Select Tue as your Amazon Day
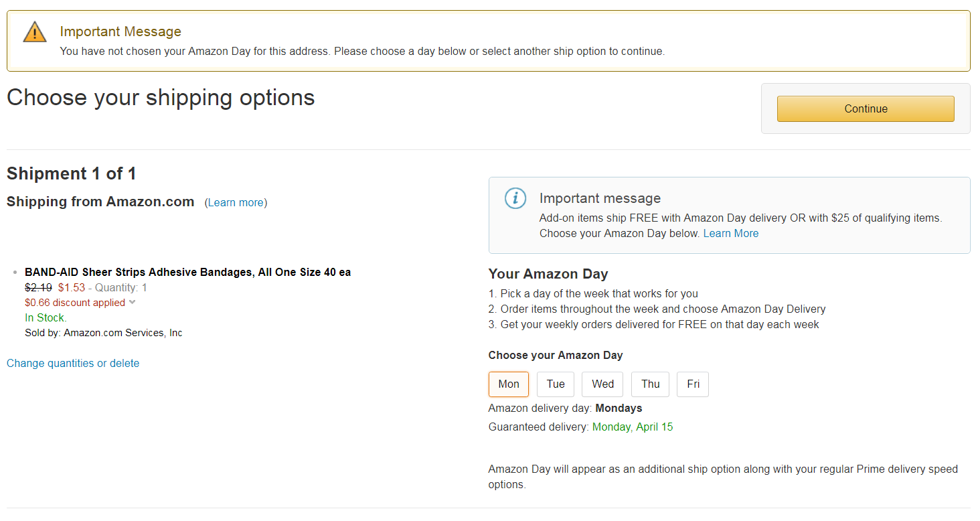The width and height of the screenshot is (980, 521). coord(556,384)
